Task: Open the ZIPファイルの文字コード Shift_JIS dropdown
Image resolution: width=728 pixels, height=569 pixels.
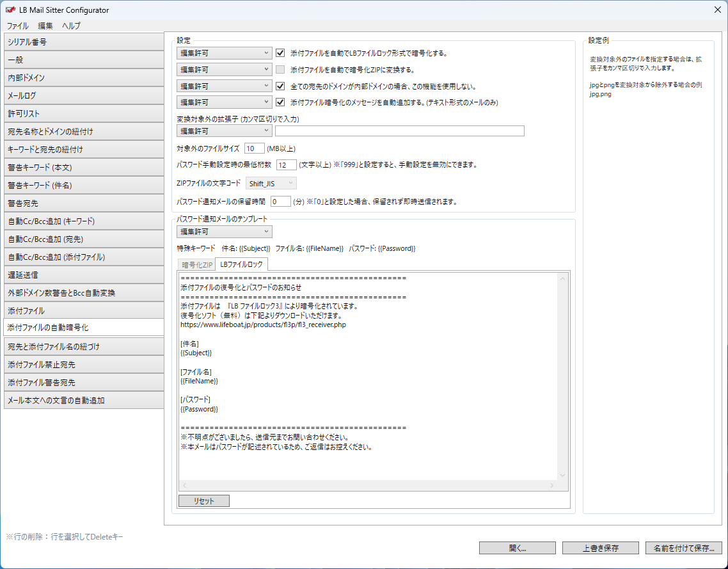Action: click(x=271, y=184)
